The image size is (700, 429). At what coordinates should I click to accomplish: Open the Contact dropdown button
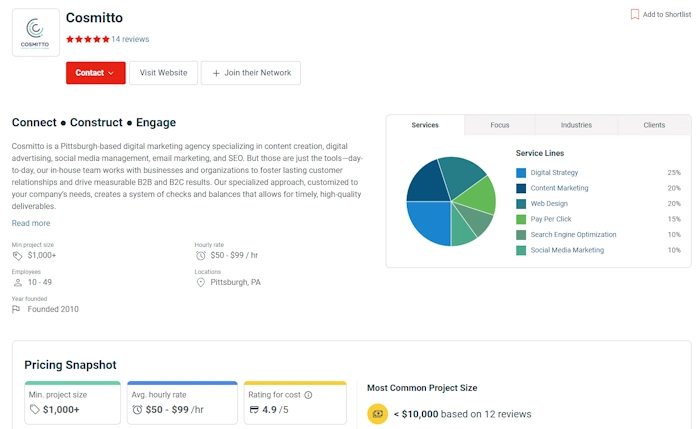96,73
